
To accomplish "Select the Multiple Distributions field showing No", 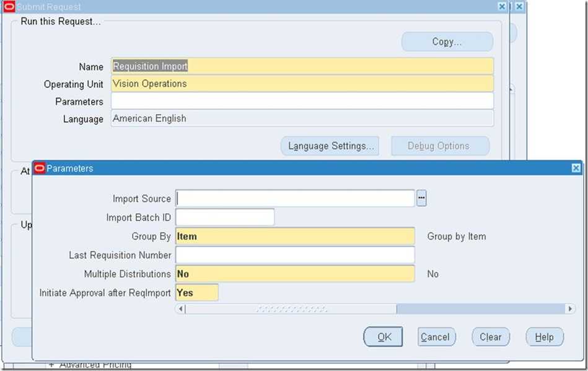I will pos(295,274).
